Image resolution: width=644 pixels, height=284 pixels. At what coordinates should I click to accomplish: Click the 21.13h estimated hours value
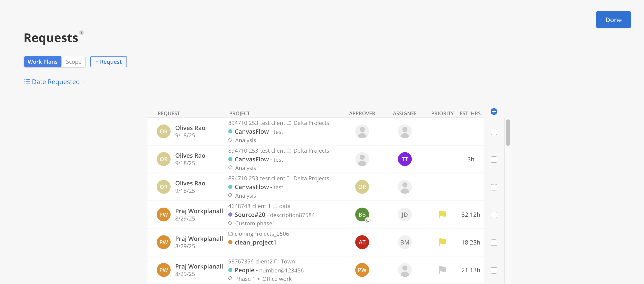(x=470, y=270)
